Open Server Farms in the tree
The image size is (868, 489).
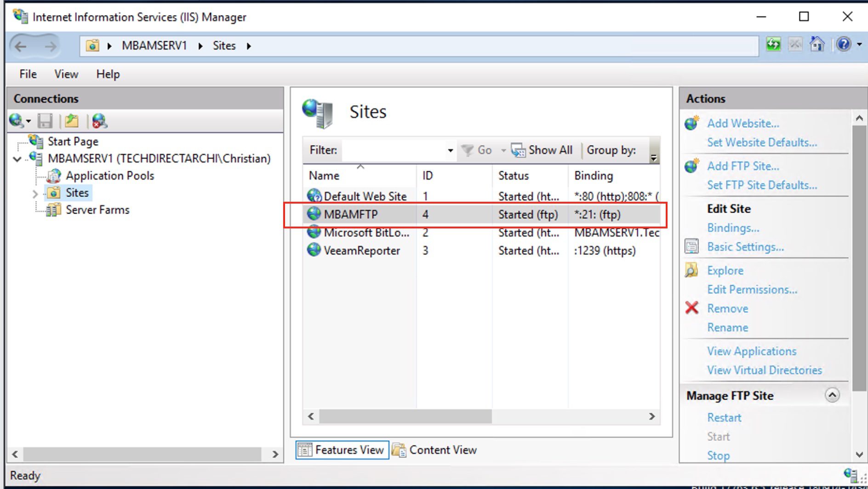(x=97, y=210)
